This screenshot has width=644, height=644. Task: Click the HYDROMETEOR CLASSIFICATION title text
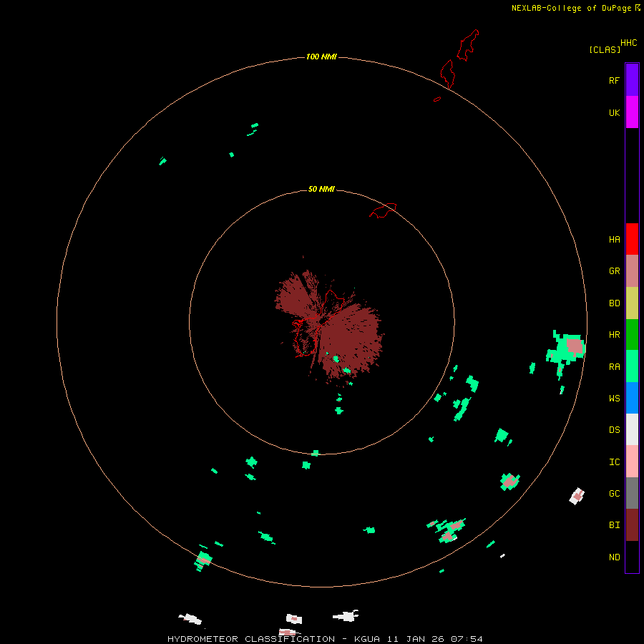[251, 639]
